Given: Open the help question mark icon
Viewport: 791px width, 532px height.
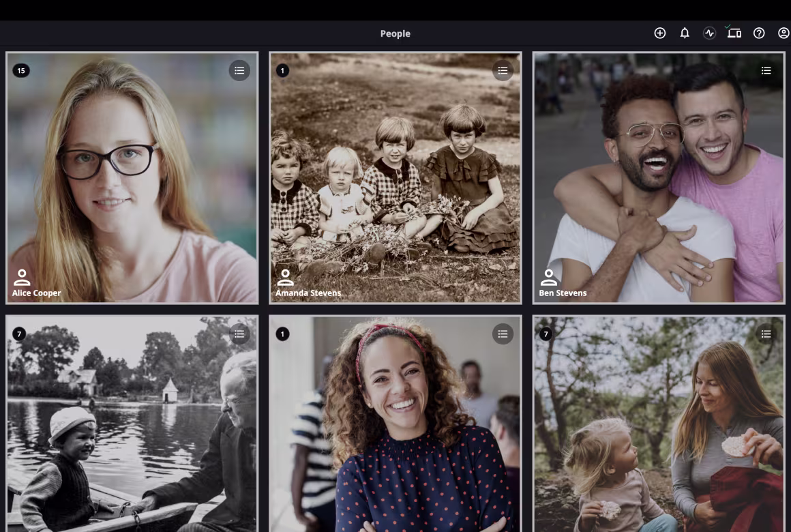Looking at the screenshot, I should (x=759, y=33).
